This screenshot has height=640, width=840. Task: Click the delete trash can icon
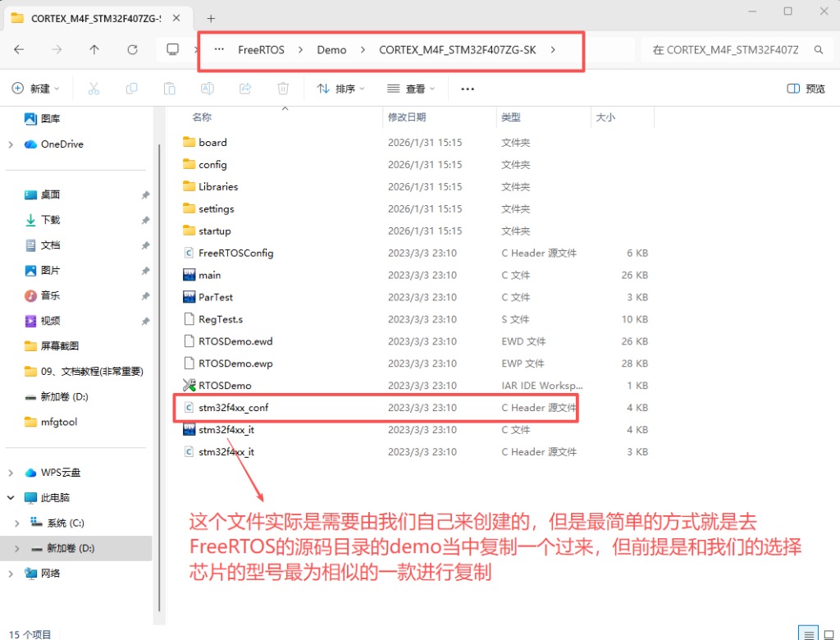283,89
